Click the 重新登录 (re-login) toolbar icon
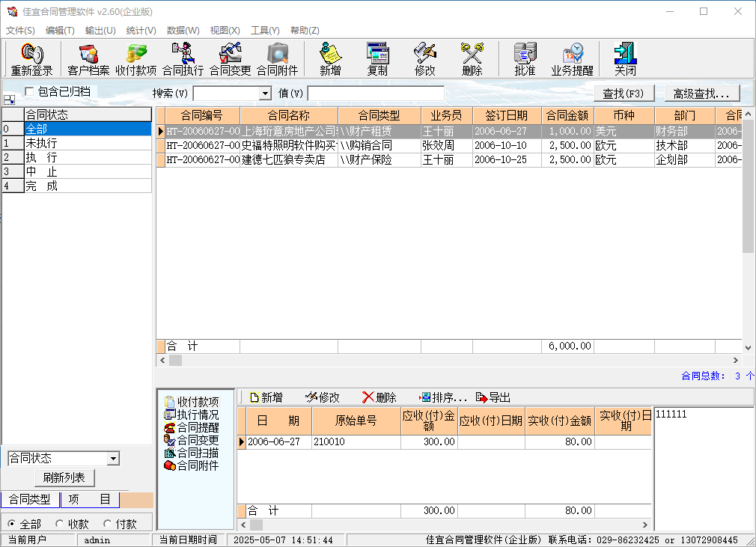This screenshot has width=756, height=547. (31, 59)
